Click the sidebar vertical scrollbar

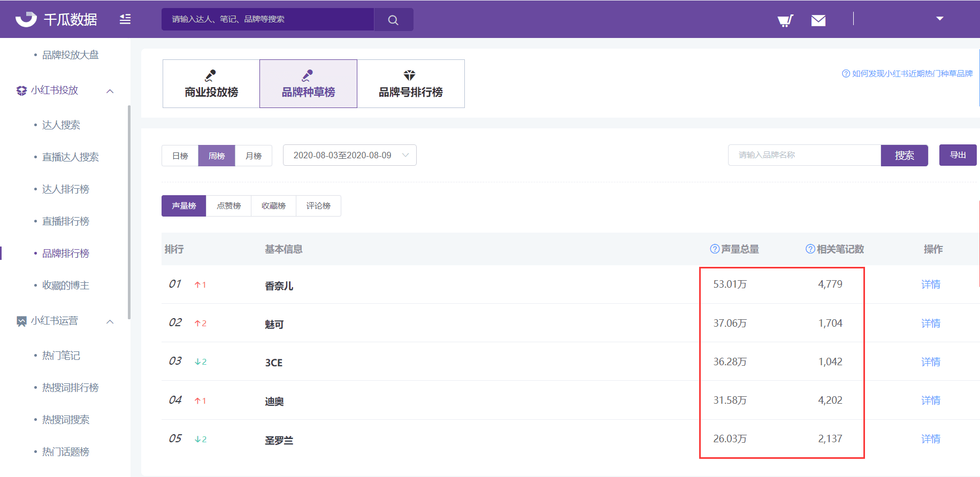click(x=129, y=211)
